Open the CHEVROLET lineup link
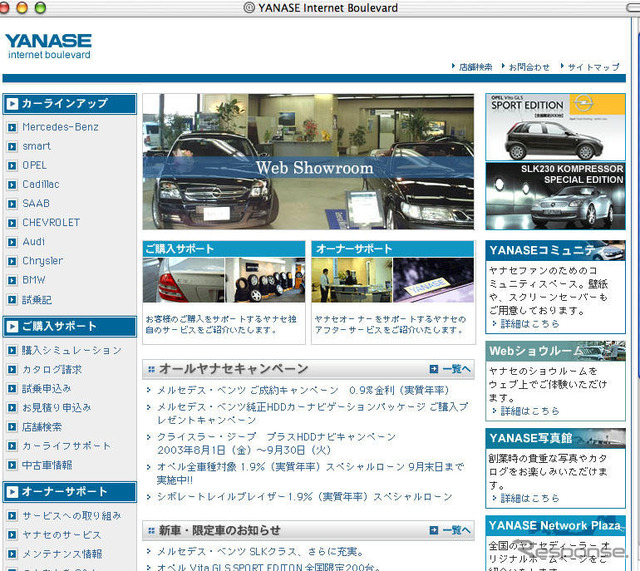The height and width of the screenshot is (571, 640). point(51,223)
